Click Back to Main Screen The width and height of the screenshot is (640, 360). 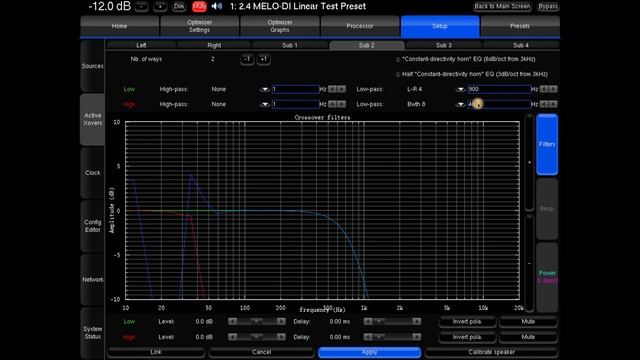click(x=502, y=6)
